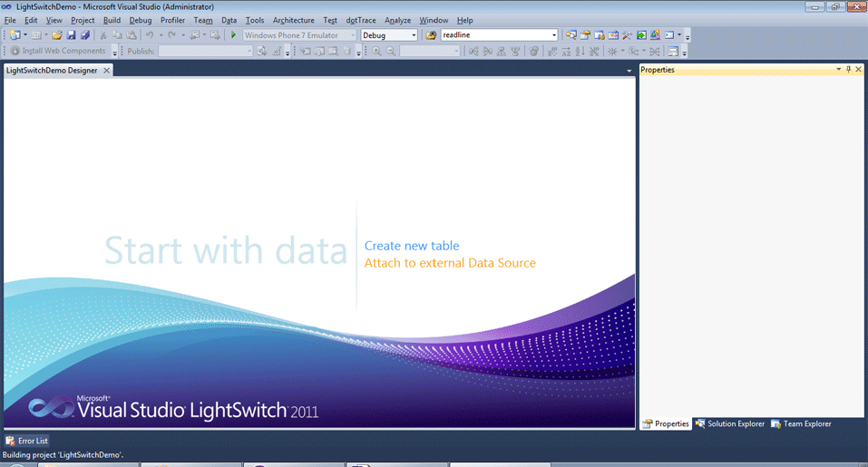Close the LightSwitchDemo Designer tab
The width and height of the screenshot is (868, 467).
pos(106,70)
